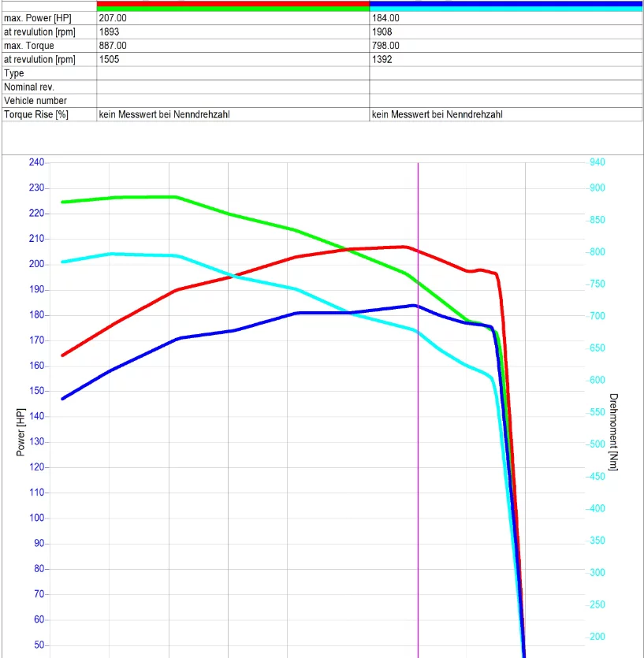Click the magenta vertical marker line in chart
The width and height of the screenshot is (644, 658).
pyautogui.click(x=418, y=473)
